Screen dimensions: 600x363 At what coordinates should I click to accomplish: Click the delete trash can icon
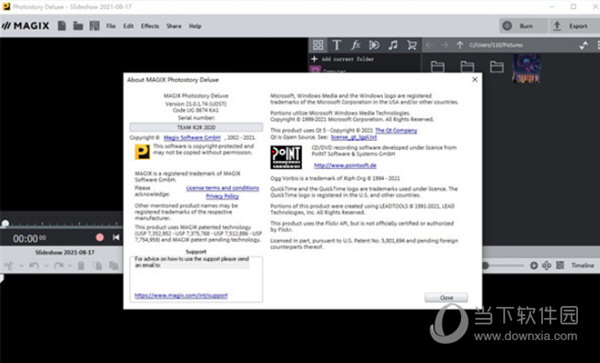click(x=81, y=265)
